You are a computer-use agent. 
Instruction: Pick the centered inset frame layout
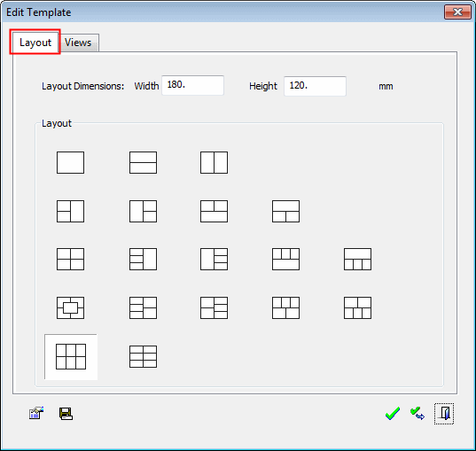click(x=70, y=307)
